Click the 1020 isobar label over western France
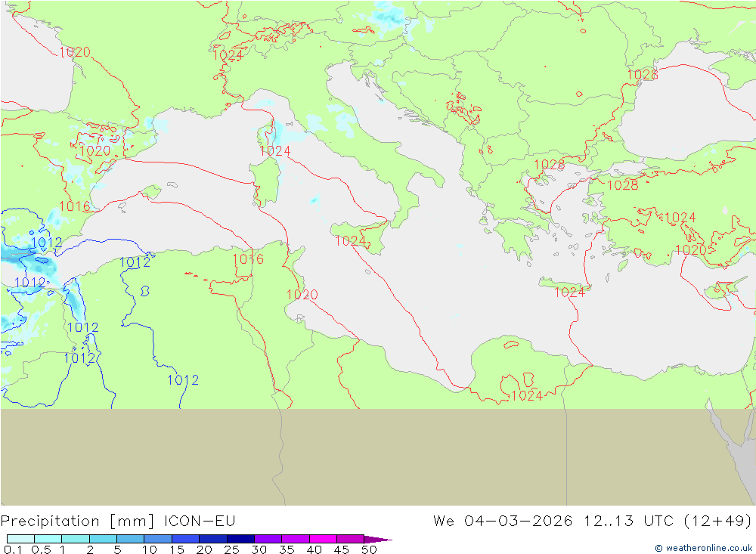756x554 pixels. 75,52
